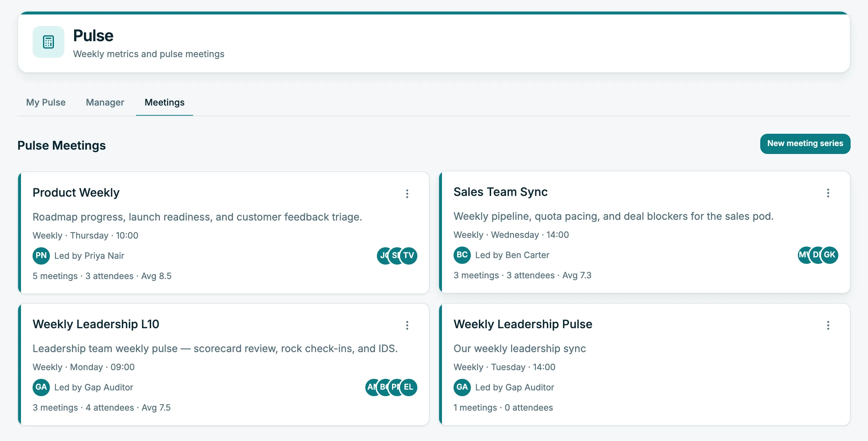The image size is (868, 441).
Task: Click the GK attendee avatar in Sales Team Sync
Action: (x=830, y=255)
